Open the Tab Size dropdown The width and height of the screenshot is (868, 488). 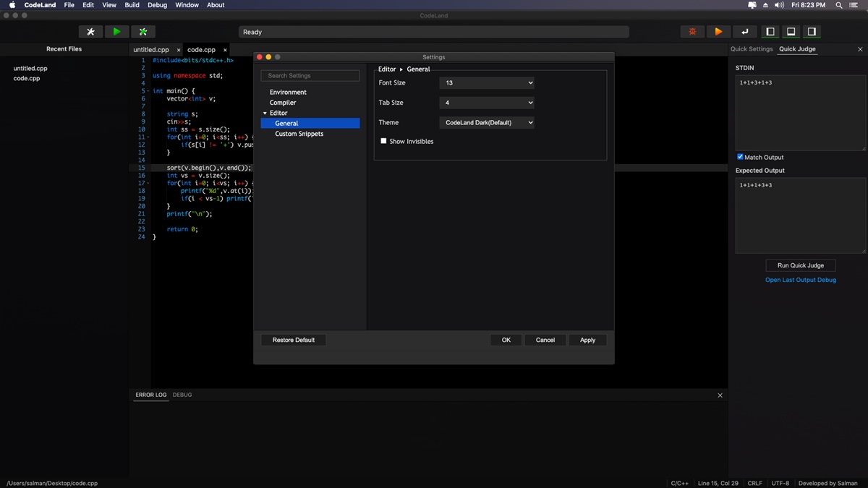[x=487, y=103]
